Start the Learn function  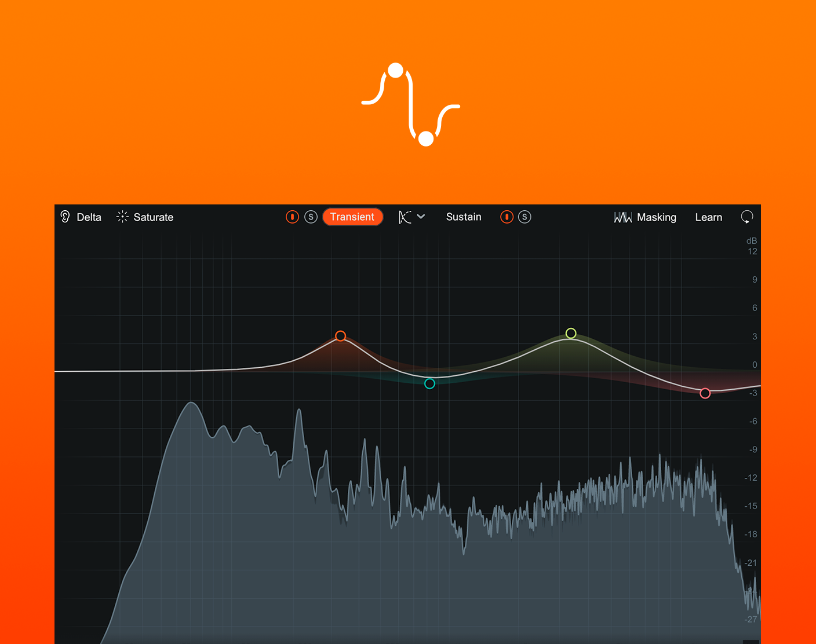709,217
